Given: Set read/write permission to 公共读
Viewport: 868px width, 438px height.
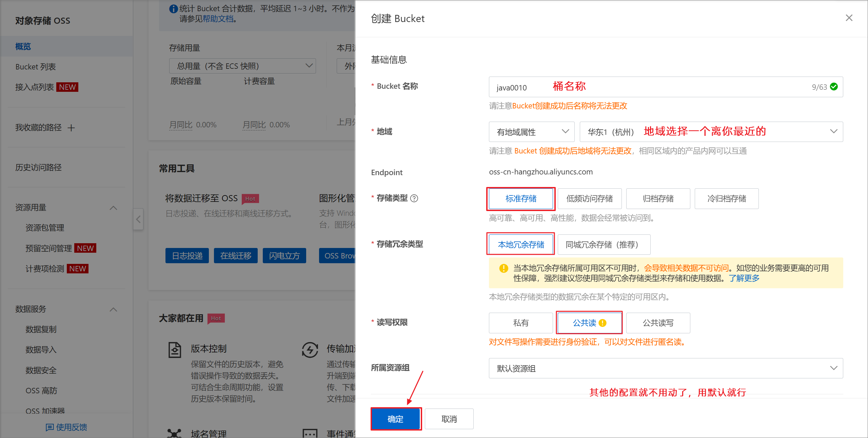Looking at the screenshot, I should tap(590, 323).
